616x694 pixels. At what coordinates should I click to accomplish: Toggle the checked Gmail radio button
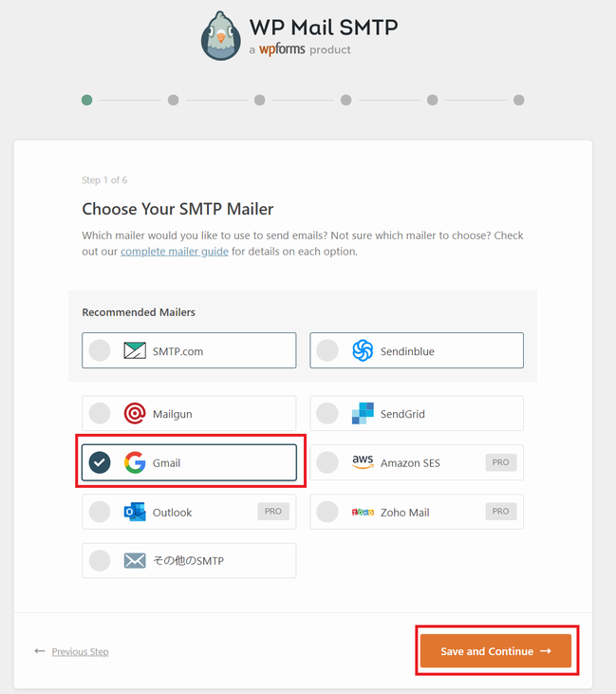(x=100, y=462)
